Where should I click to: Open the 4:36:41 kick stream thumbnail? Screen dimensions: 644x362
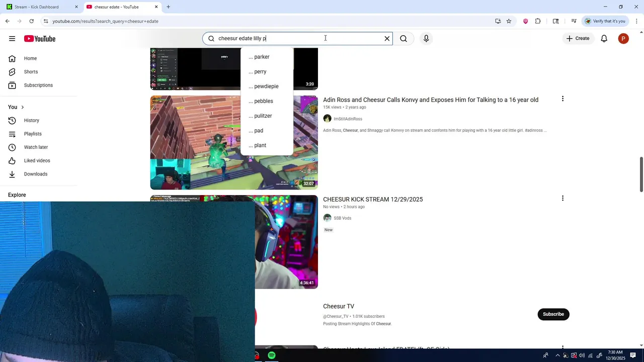[x=286, y=242]
